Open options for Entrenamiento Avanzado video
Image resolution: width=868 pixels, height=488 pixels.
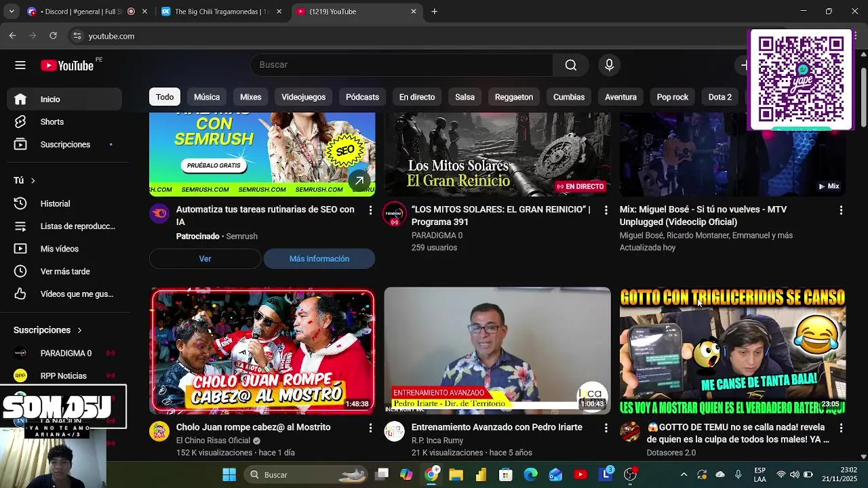pyautogui.click(x=606, y=428)
